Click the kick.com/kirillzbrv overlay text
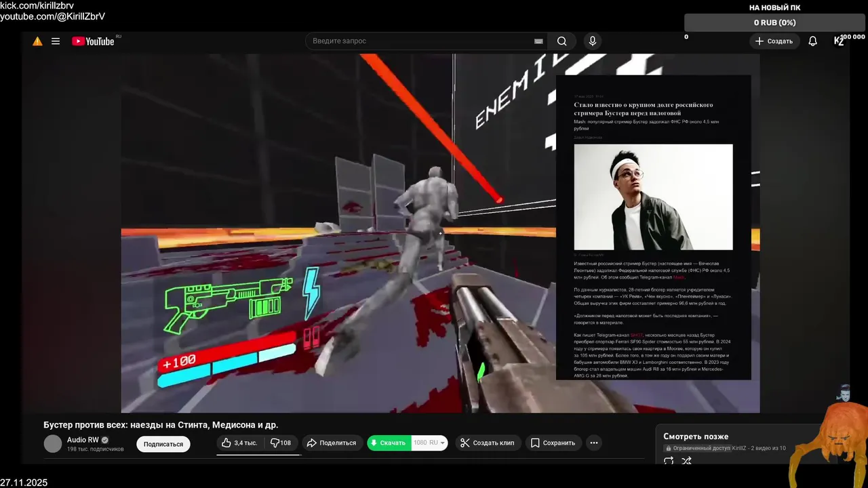The image size is (868, 488). tap(37, 5)
